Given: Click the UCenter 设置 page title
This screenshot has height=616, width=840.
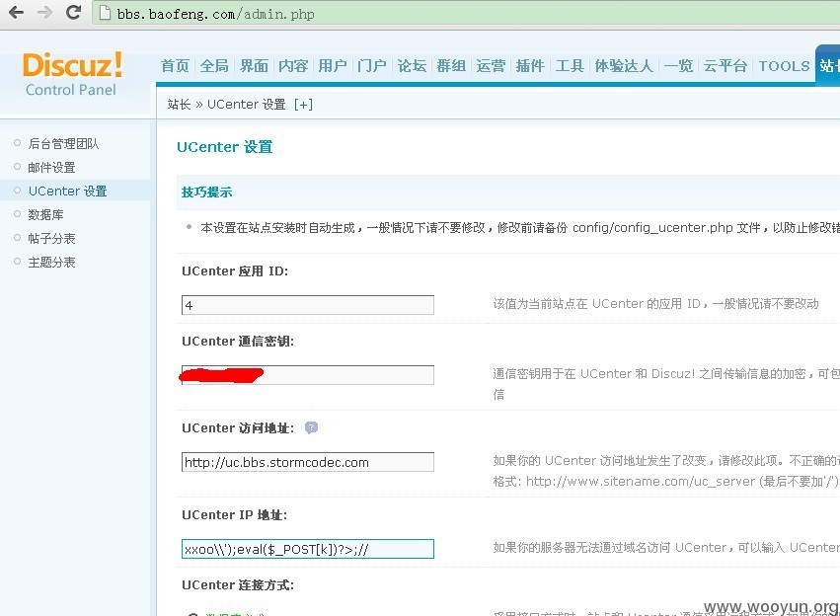Looking at the screenshot, I should point(224,147).
